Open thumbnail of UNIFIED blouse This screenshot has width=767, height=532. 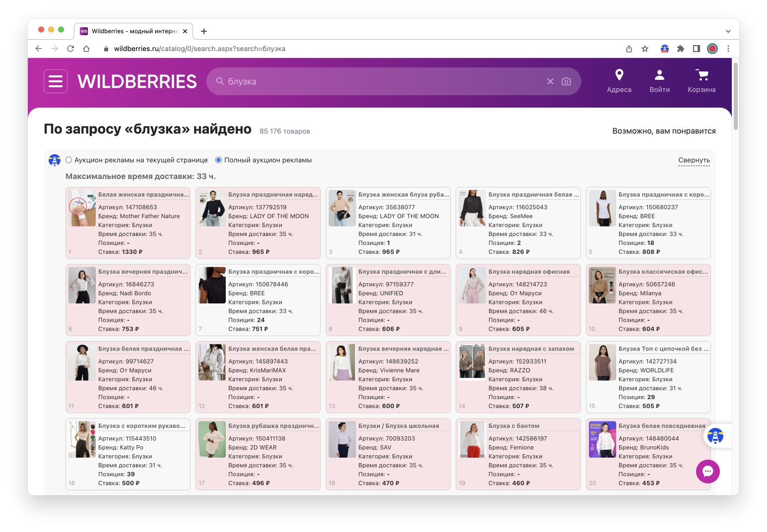point(342,285)
